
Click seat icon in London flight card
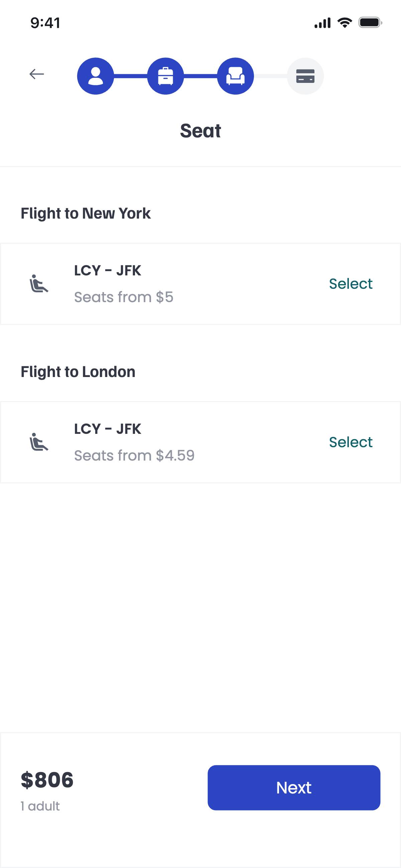[39, 442]
